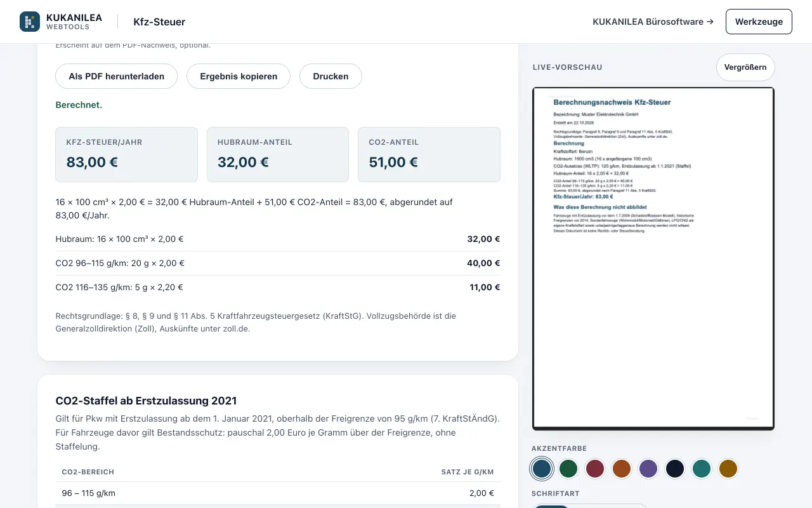Click the KFZ-STEUER/JAHR 83,00 € card
Viewport: 812px width, 508px height.
pyautogui.click(x=127, y=154)
